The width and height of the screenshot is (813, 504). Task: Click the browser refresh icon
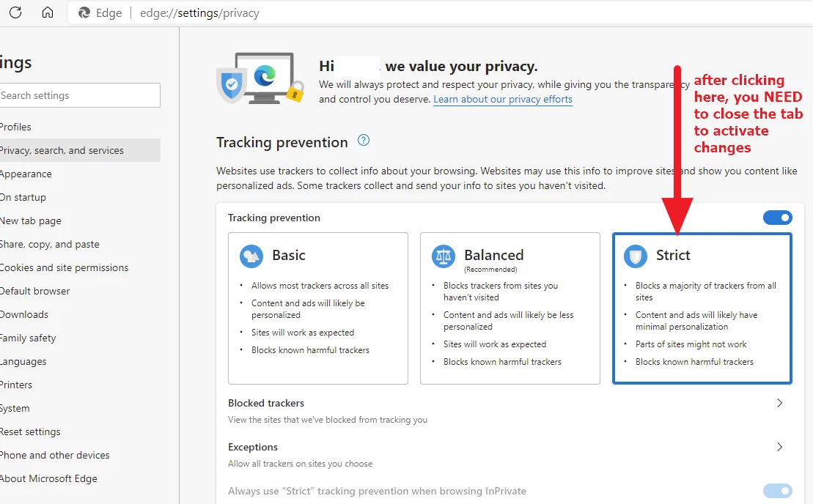coord(15,12)
